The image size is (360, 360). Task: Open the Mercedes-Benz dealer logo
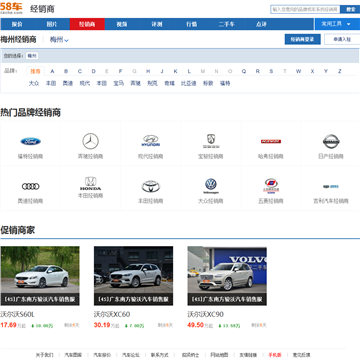91,141
